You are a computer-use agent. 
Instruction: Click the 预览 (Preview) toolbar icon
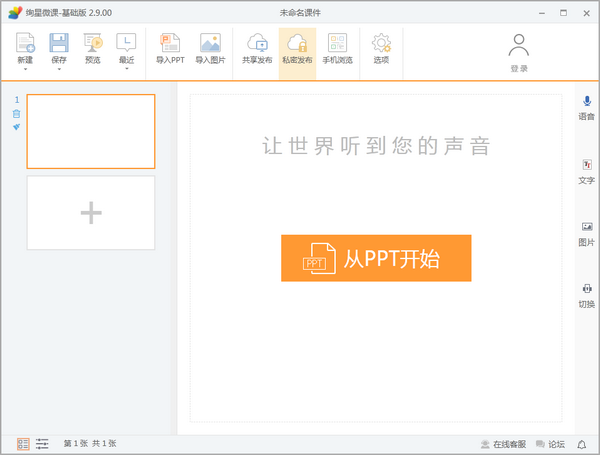[93, 43]
